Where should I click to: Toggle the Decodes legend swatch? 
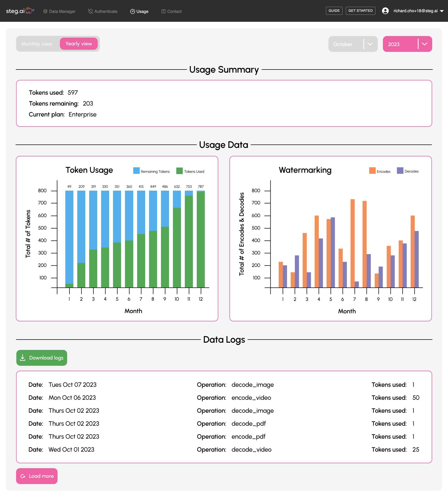(x=400, y=171)
